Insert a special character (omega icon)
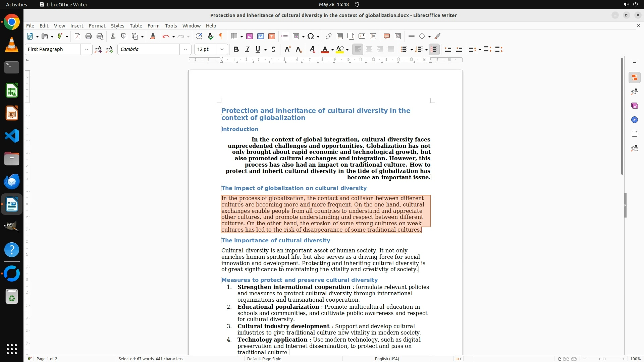The height and width of the screenshot is (362, 644). coord(311,36)
